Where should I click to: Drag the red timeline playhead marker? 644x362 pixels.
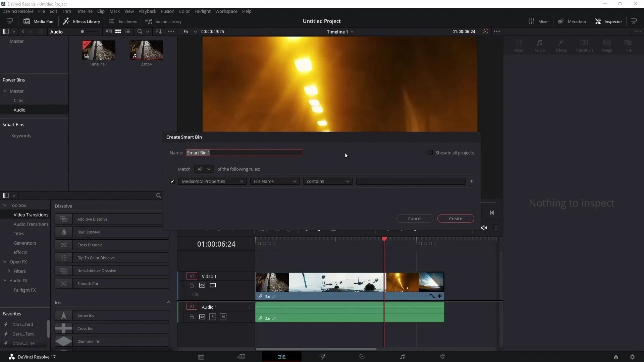pos(384,239)
